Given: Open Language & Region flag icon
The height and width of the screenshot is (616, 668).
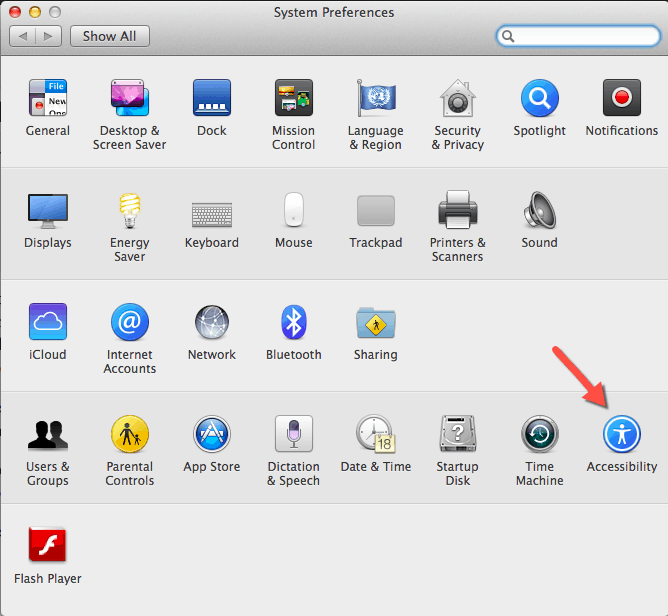Looking at the screenshot, I should [376, 98].
